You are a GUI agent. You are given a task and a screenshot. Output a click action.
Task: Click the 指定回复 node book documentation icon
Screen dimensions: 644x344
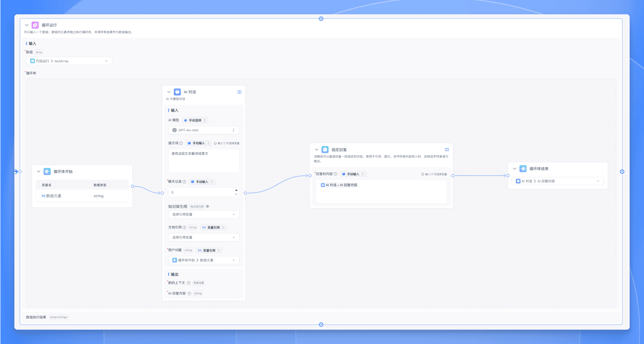(447, 150)
